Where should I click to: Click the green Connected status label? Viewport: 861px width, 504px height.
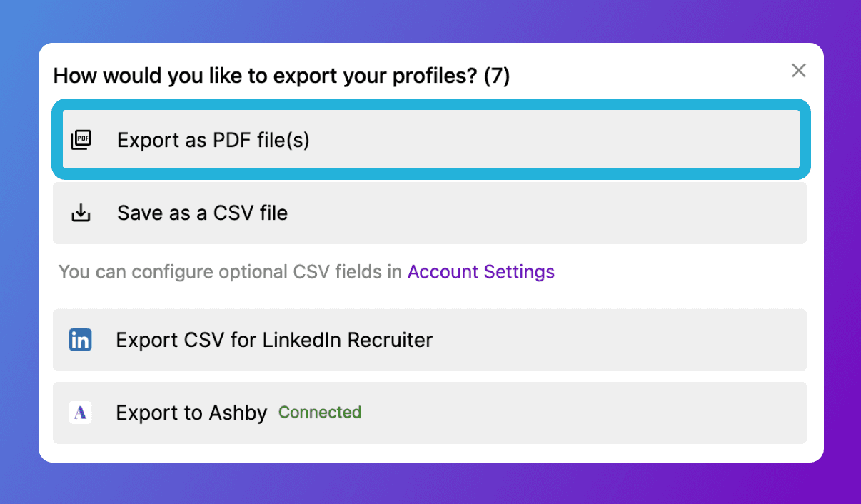coord(320,413)
